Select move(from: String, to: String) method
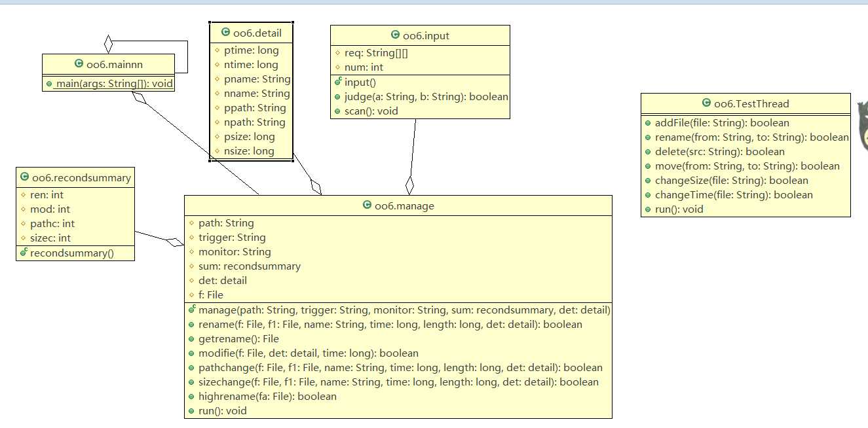 click(747, 166)
